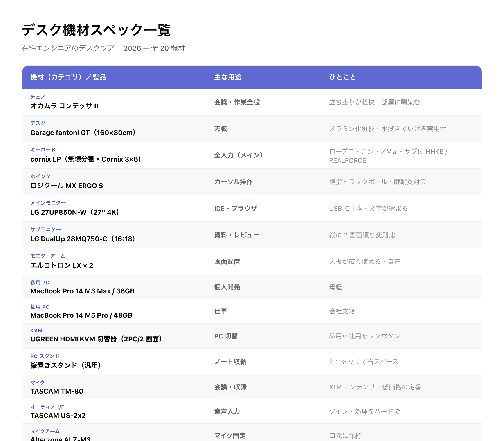The height and width of the screenshot is (441, 504).
Task: Click the 個人開発 usage cell
Action: pyautogui.click(x=227, y=287)
